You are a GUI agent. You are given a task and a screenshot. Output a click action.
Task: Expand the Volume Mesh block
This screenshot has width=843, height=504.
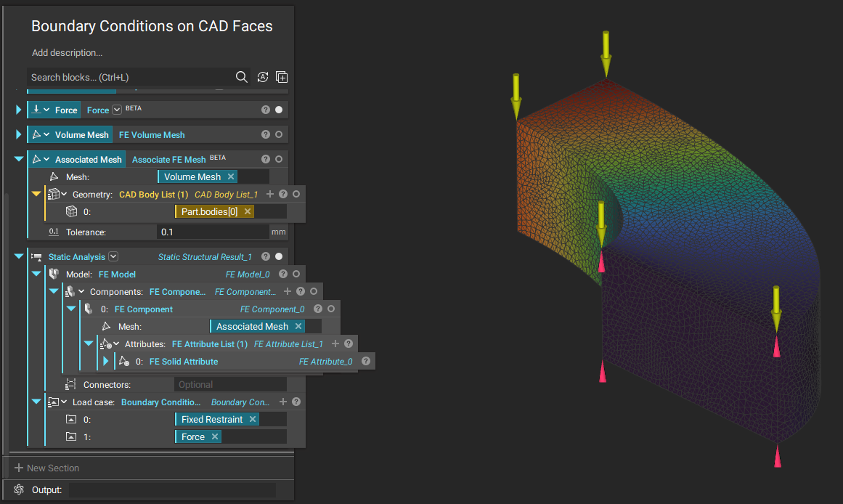[18, 134]
